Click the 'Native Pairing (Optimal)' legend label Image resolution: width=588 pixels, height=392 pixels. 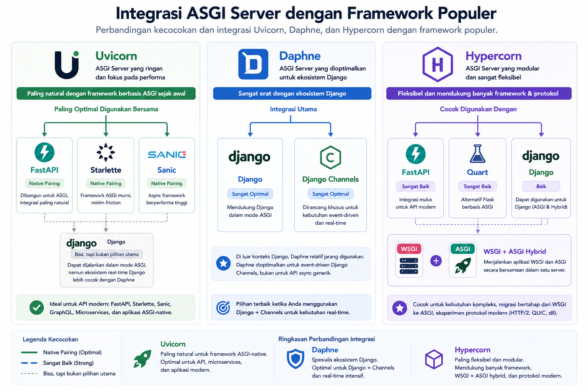coord(72,352)
